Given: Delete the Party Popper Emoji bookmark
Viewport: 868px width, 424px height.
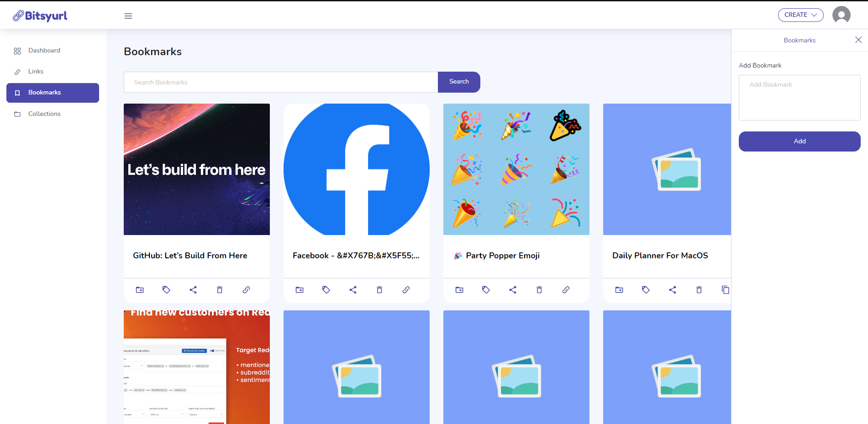Looking at the screenshot, I should (539, 290).
